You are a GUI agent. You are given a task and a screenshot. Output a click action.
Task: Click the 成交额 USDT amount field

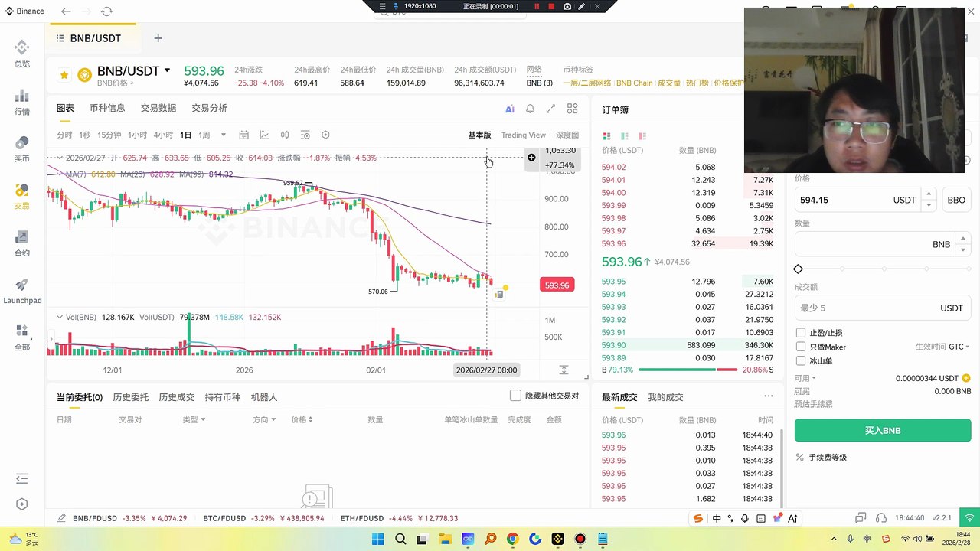883,308
